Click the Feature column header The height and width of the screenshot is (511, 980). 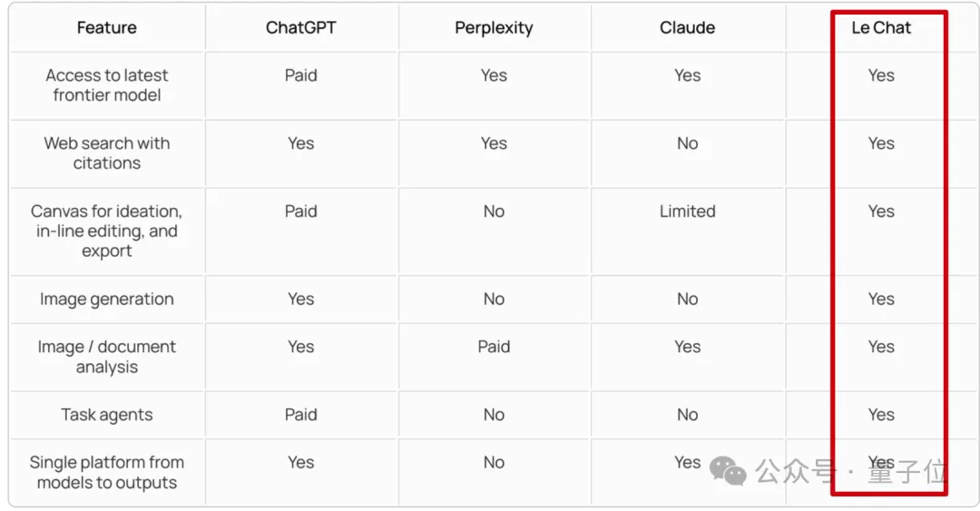coord(107,27)
